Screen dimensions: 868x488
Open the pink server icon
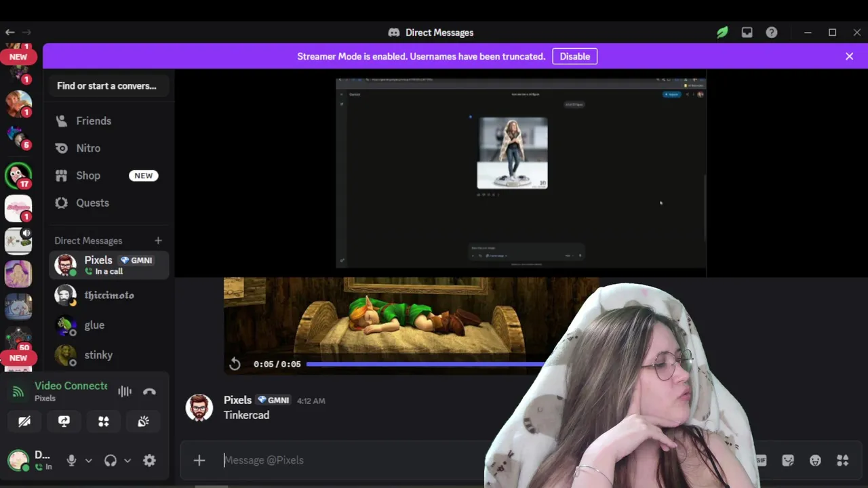click(x=18, y=208)
